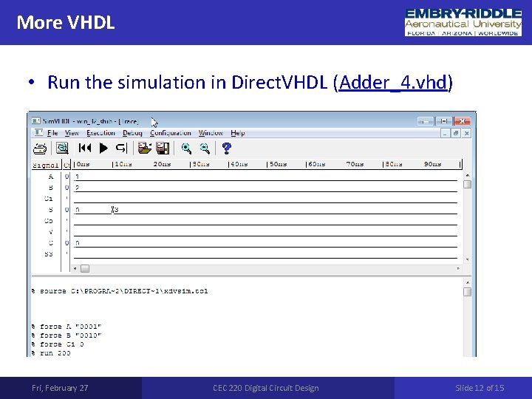Click the source xdvsim.tcl console line
This screenshot has width=532, height=399.
120,291
